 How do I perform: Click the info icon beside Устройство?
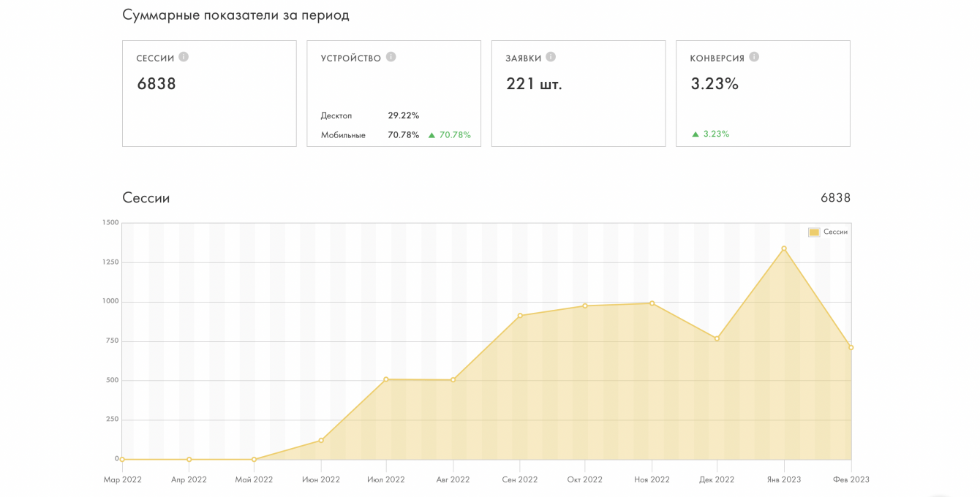coord(391,57)
